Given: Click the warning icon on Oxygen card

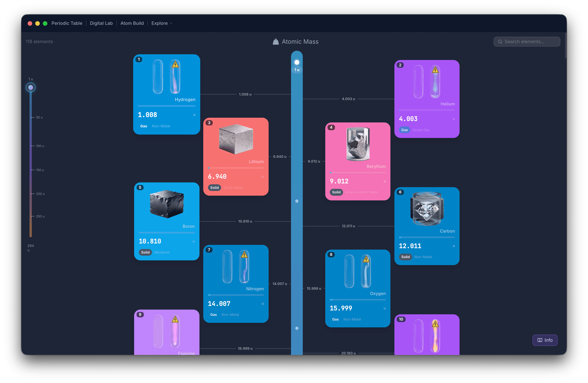Looking at the screenshot, I should pyautogui.click(x=366, y=259).
